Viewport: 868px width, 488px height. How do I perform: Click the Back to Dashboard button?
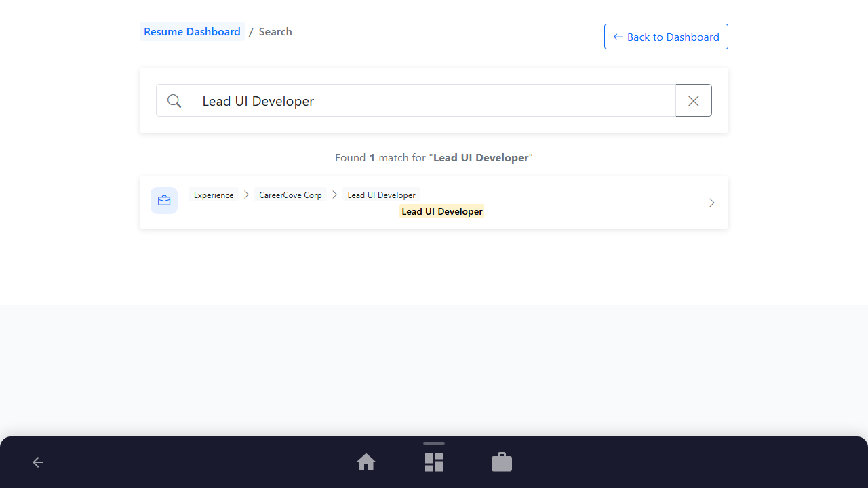click(666, 37)
